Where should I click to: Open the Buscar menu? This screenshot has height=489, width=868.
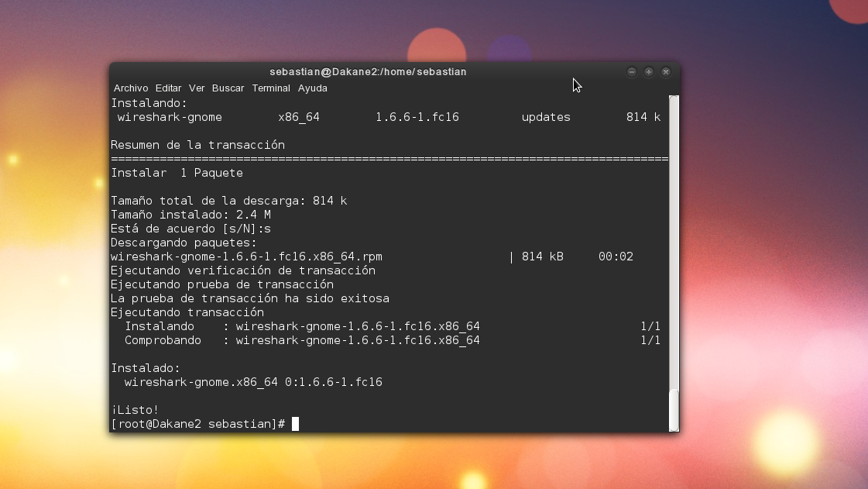point(228,88)
